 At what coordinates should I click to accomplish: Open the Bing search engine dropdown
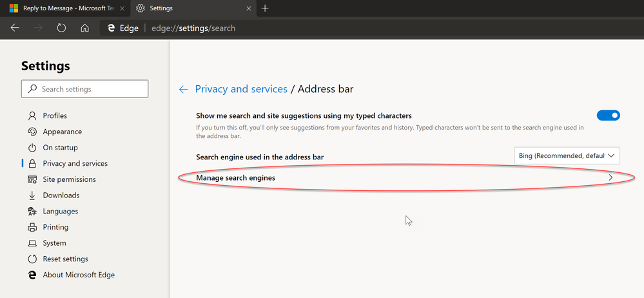[567, 156]
